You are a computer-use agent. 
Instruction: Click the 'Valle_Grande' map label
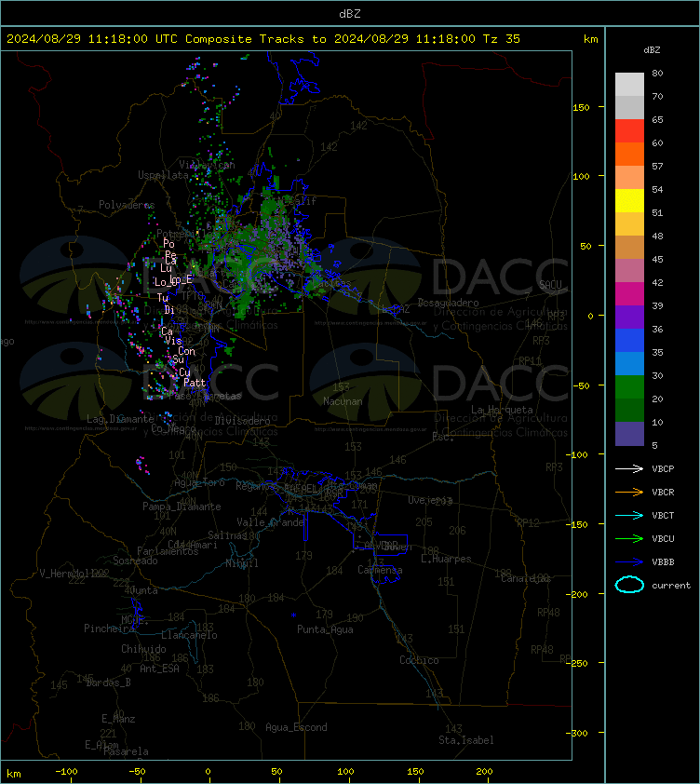[271, 522]
